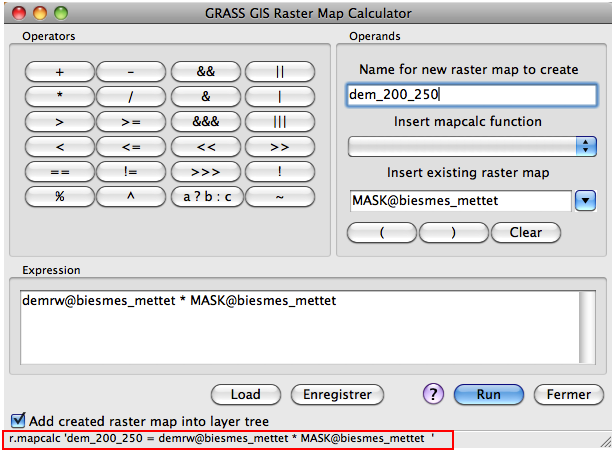
Task: Click Enregistrer to save the expression
Action: point(337,394)
